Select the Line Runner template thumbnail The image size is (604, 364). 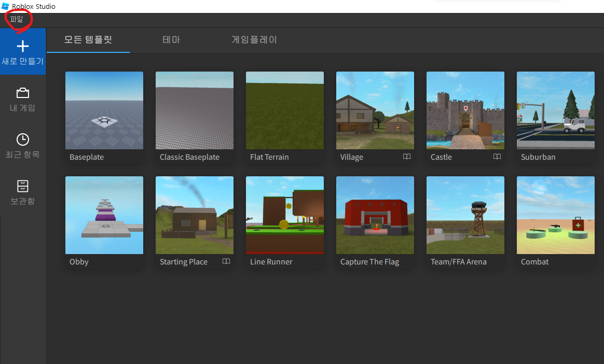(285, 215)
